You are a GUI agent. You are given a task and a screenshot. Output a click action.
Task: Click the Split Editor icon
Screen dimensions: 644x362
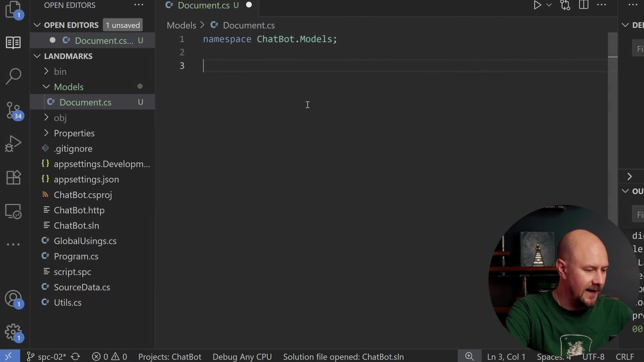[x=584, y=5]
